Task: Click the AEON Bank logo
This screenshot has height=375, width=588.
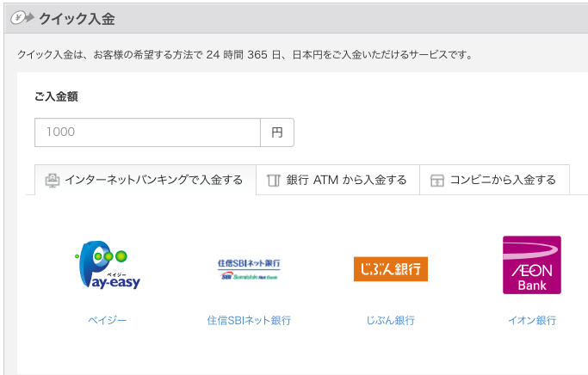Action: click(x=532, y=265)
